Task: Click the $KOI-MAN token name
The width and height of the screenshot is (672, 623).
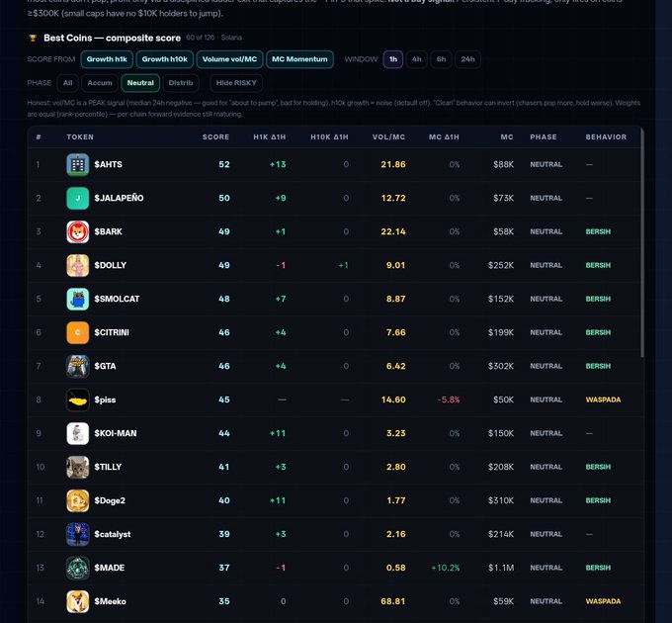Action: click(116, 433)
